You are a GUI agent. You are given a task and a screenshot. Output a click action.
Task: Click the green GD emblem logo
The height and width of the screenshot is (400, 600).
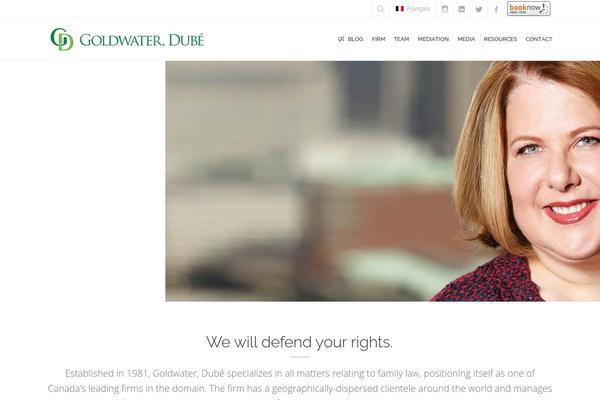tap(62, 39)
